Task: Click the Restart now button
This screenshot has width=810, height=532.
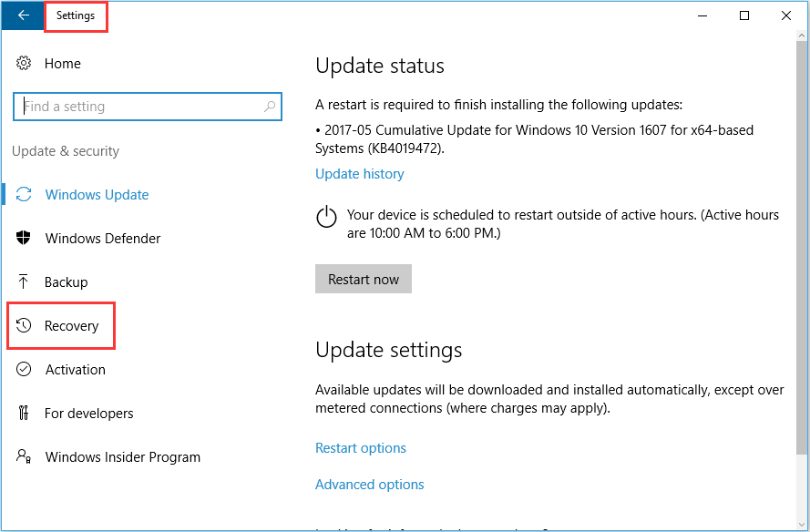Action: [x=364, y=279]
